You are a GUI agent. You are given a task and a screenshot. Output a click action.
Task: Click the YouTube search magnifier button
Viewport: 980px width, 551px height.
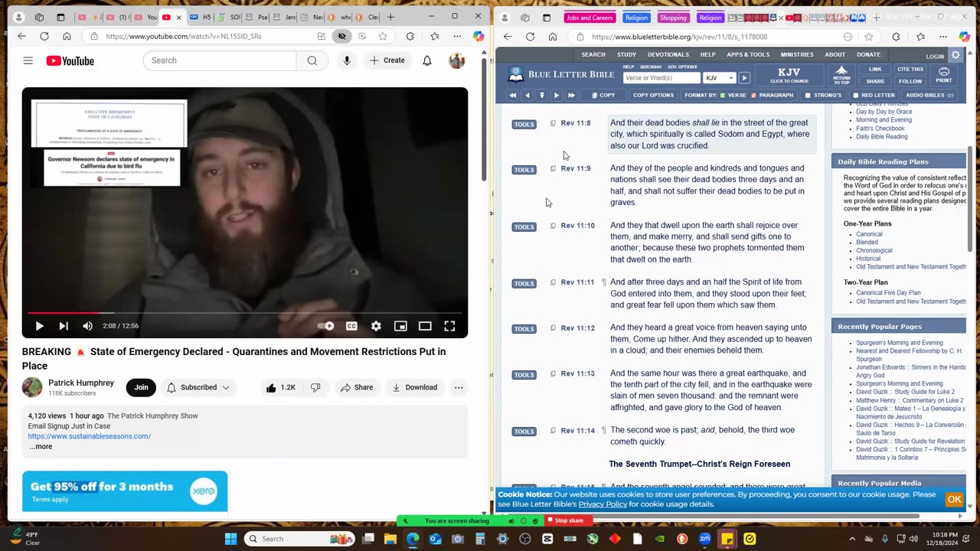pyautogui.click(x=312, y=60)
